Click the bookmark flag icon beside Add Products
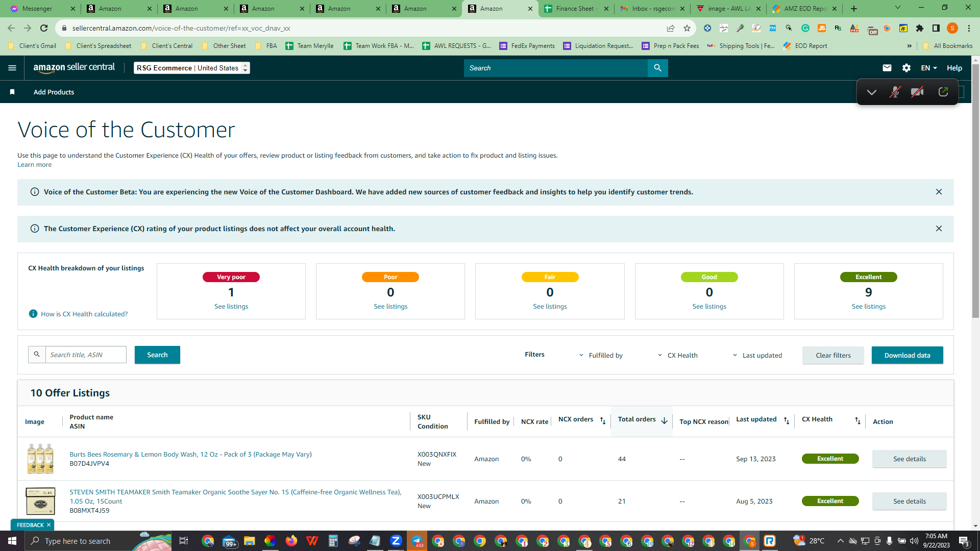The height and width of the screenshot is (551, 980). pos(12,92)
